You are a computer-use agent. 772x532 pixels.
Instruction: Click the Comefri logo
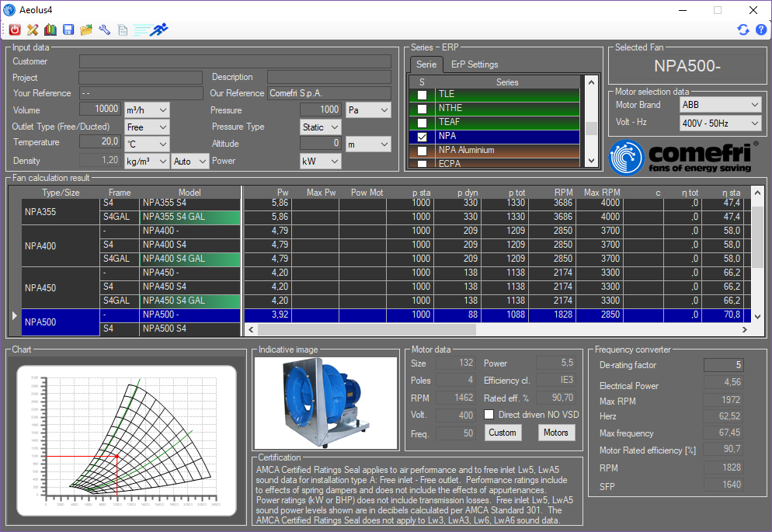point(683,157)
